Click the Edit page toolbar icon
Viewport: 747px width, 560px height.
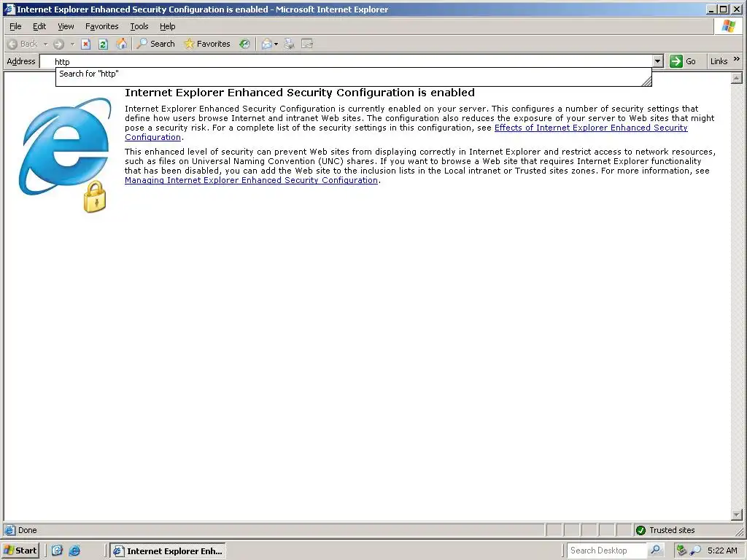tap(307, 44)
